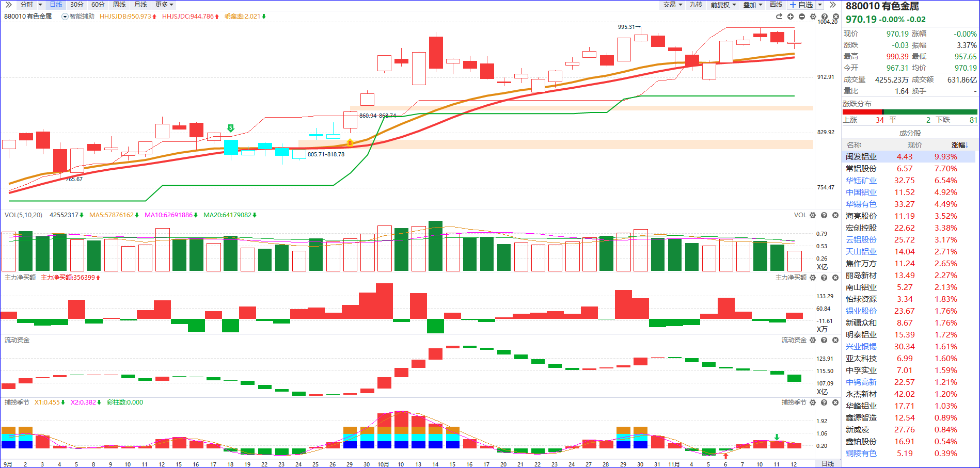Open 流动资金 panel settings gear
The width and height of the screenshot is (980, 468).
pos(813,340)
